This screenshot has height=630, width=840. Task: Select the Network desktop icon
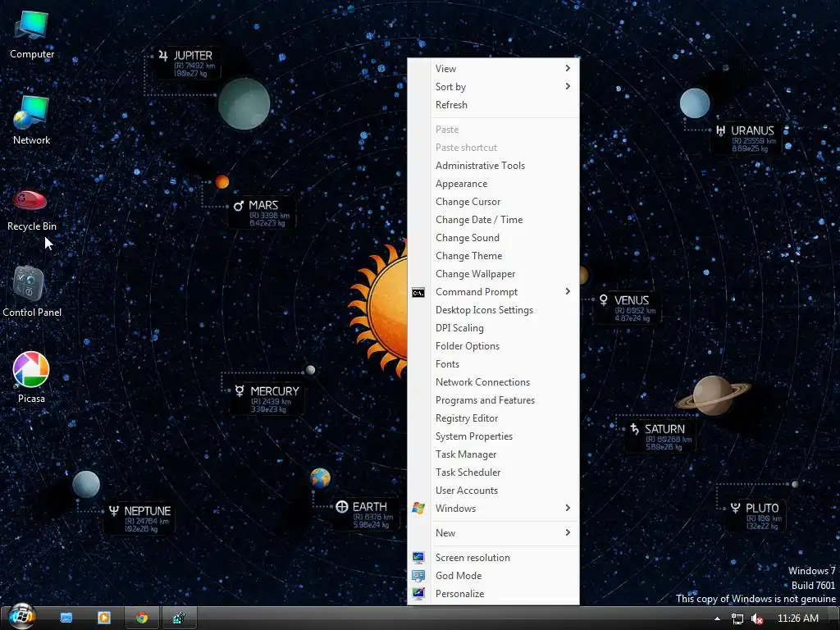pyautogui.click(x=32, y=120)
